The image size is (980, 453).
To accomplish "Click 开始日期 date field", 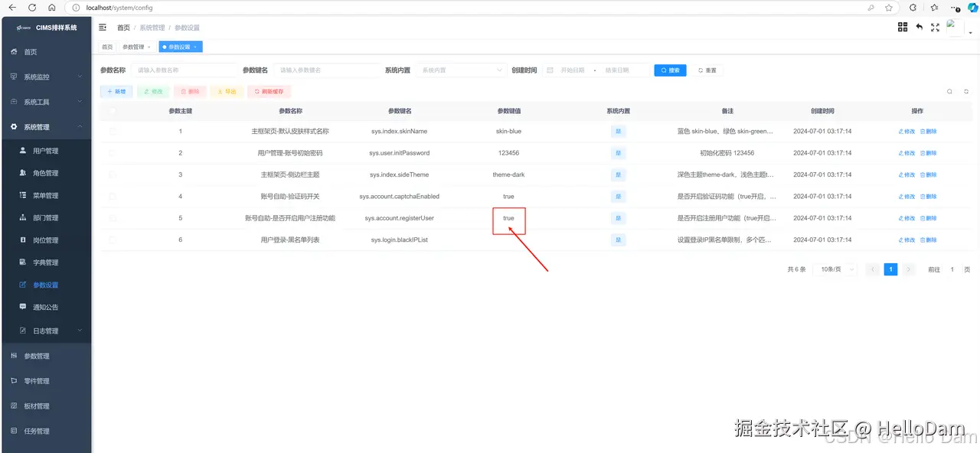I will [573, 70].
